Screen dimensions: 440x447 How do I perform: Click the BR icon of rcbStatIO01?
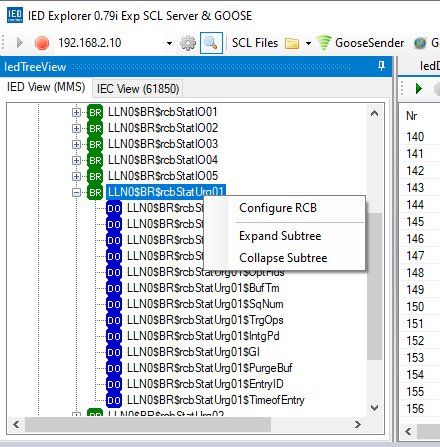(95, 112)
